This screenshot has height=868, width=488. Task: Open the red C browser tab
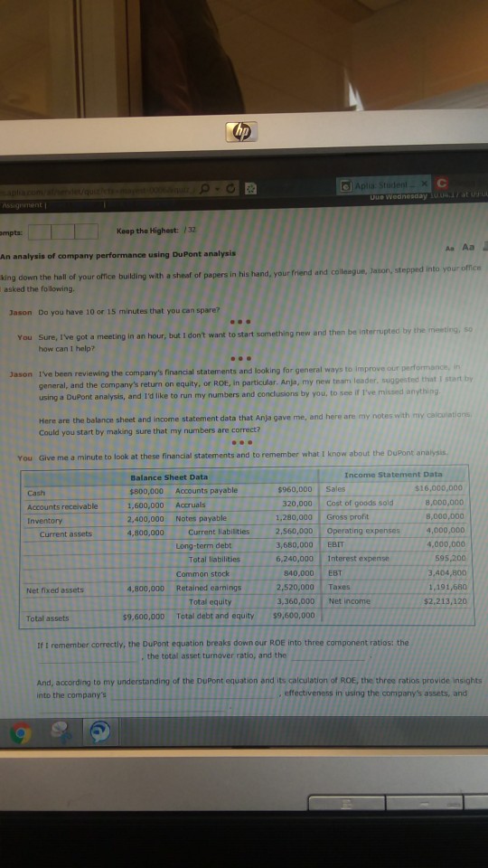point(442,182)
